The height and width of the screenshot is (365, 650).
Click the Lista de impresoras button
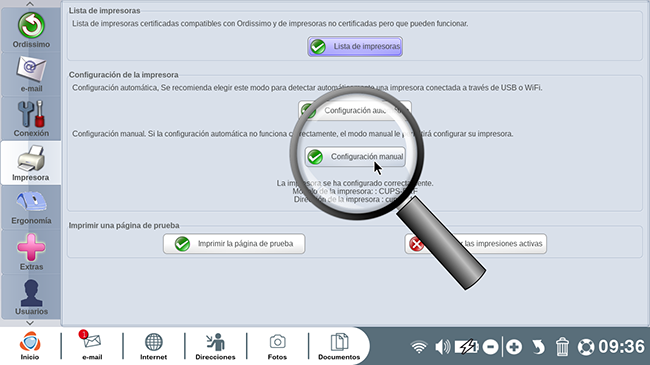(355, 46)
